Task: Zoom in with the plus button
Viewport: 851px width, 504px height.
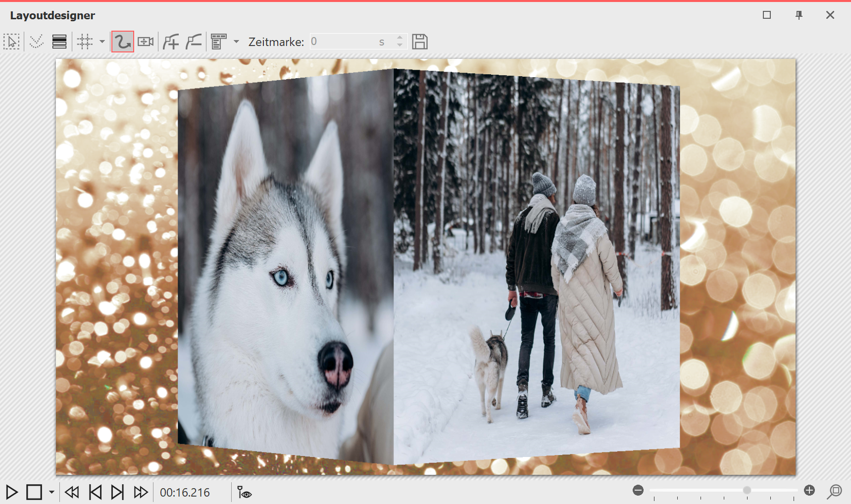Action: (x=809, y=490)
